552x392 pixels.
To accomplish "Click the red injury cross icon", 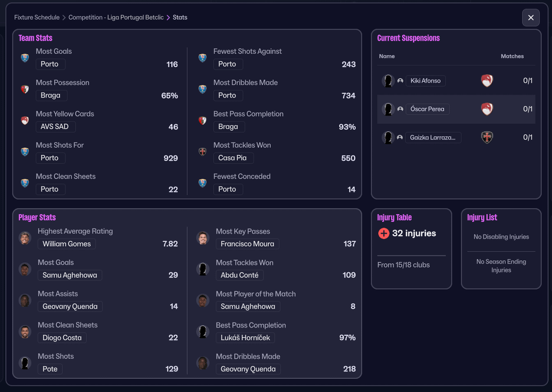I will 383,234.
